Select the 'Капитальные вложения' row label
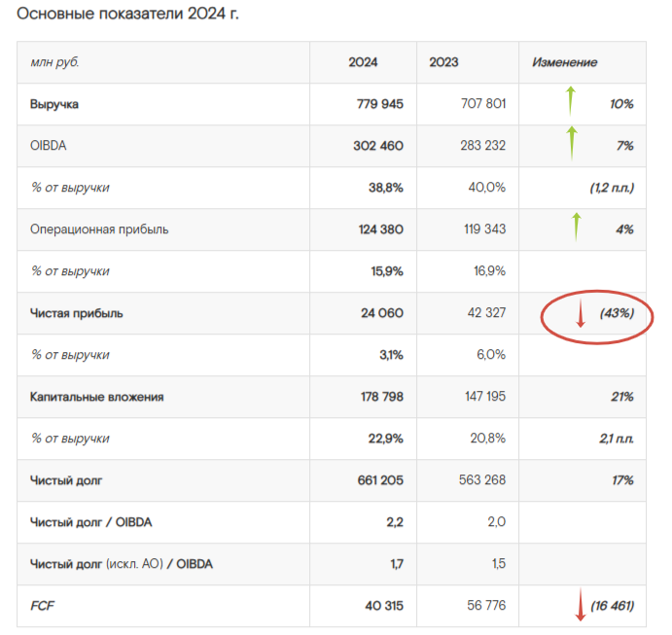This screenshot has width=672, height=635. tap(96, 397)
